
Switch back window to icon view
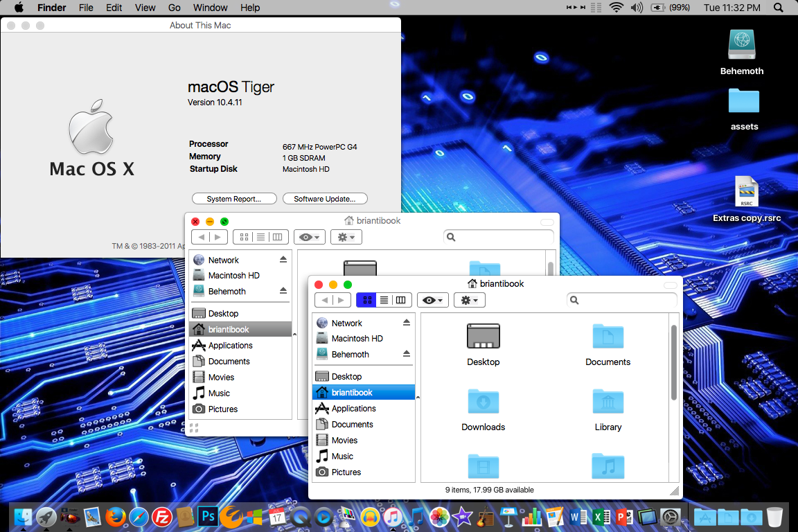click(x=244, y=237)
